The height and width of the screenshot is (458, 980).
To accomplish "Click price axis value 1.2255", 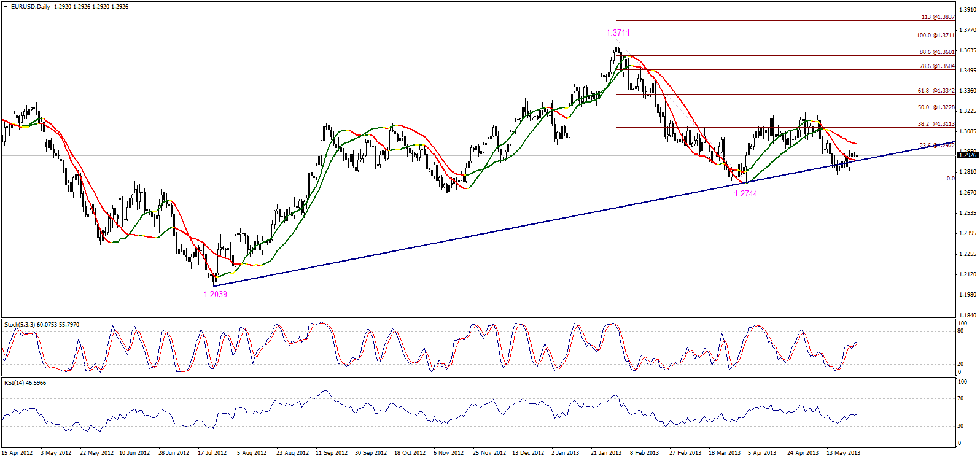I will pyautogui.click(x=968, y=254).
